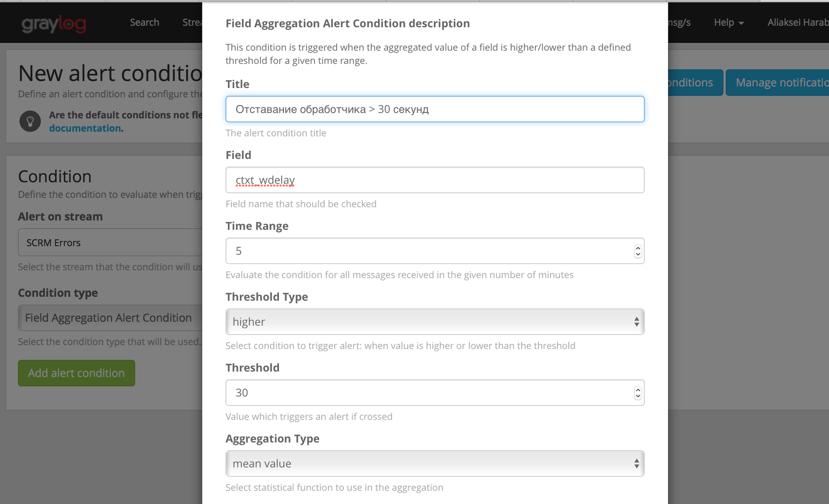Viewport: 829px width, 504px height.
Task: Open the Aliaksei Harab user menu
Action: tap(797, 22)
